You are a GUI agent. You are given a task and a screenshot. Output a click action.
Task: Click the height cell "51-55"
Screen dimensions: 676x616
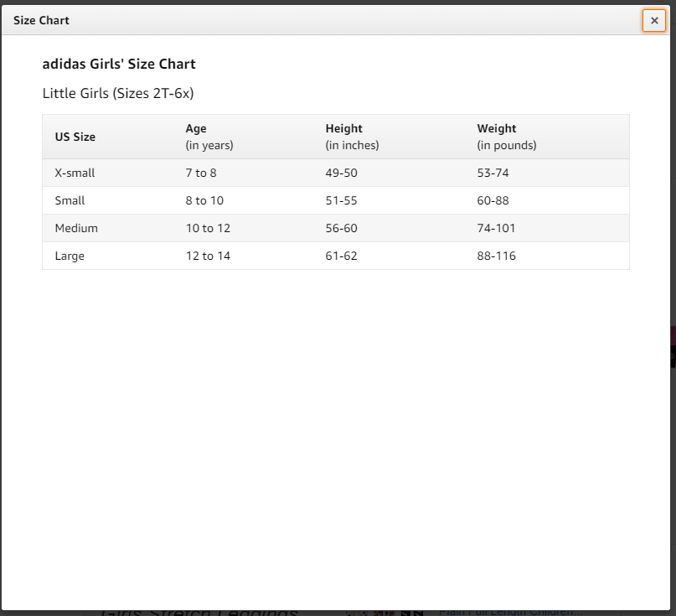pos(341,200)
